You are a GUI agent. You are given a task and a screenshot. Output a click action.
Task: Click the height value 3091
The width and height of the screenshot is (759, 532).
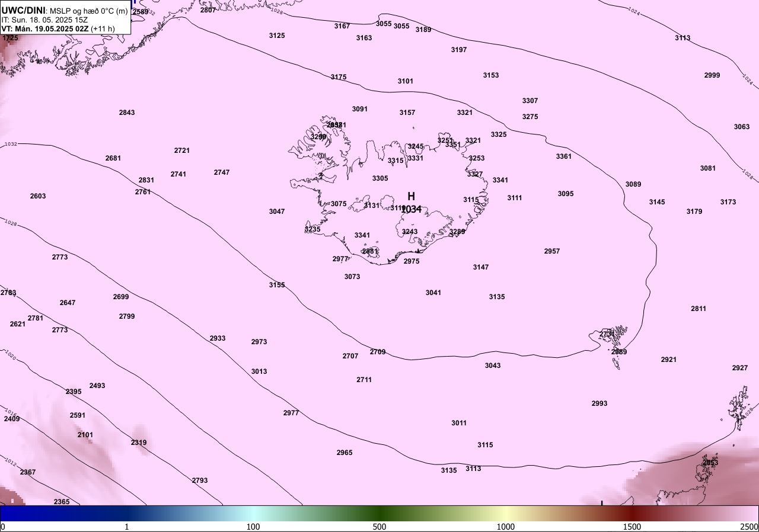[x=360, y=109]
